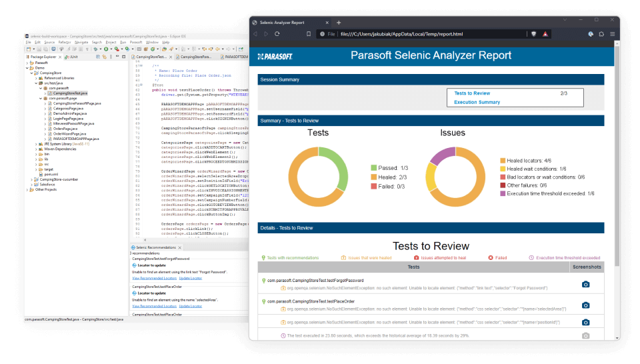Click the Parasoft logo in report header
The image size is (640, 364).
click(x=275, y=56)
